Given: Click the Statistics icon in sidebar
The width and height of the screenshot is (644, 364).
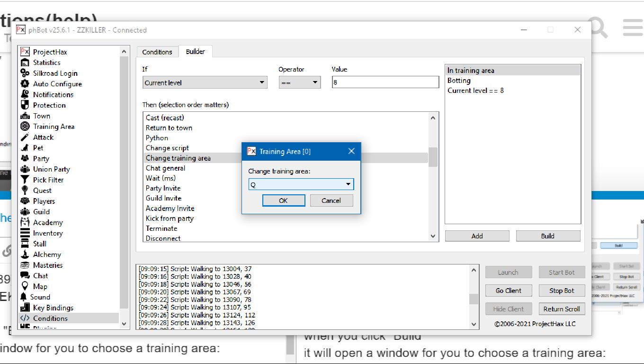Looking at the screenshot, I should point(25,63).
